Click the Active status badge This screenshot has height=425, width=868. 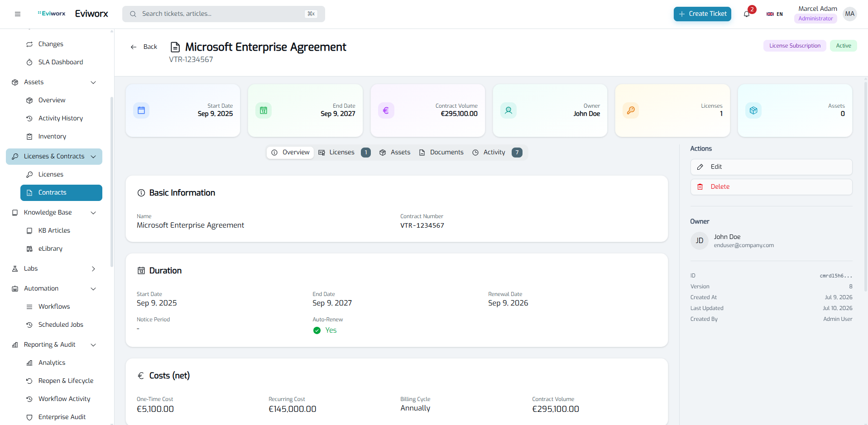pos(843,46)
